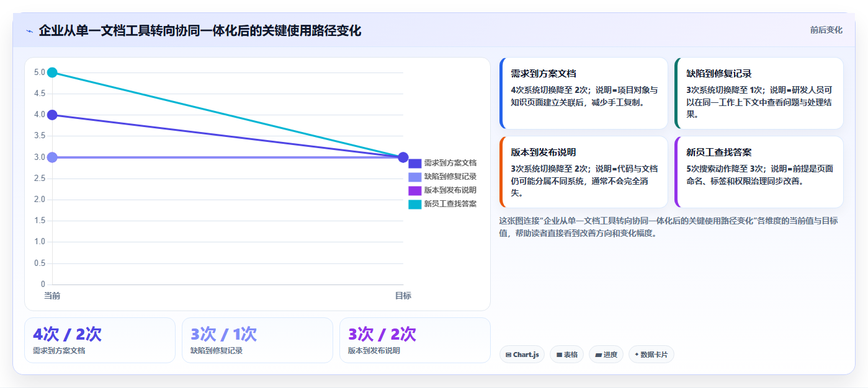The width and height of the screenshot is (868, 388).
Task: Click the text 5次搜索动作降至 3次
Action: (726, 168)
